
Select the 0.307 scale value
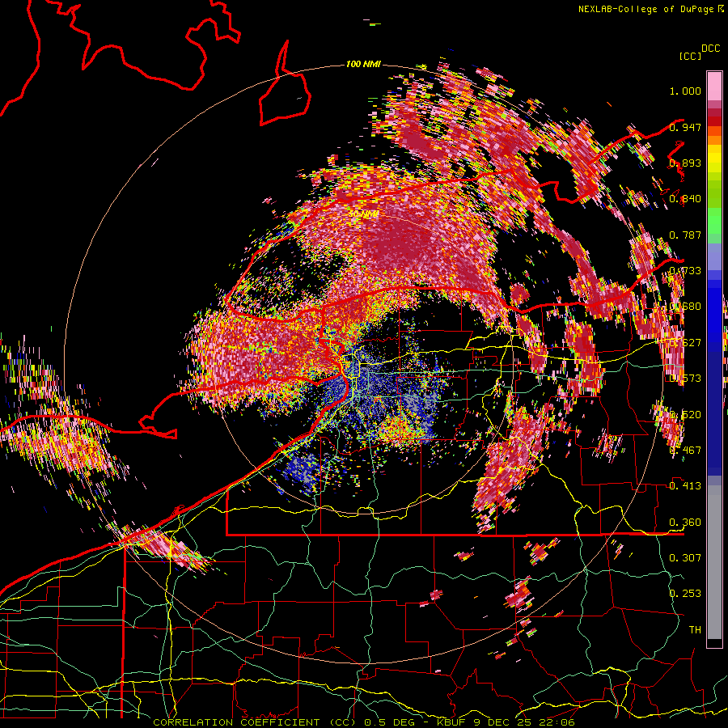click(x=685, y=557)
